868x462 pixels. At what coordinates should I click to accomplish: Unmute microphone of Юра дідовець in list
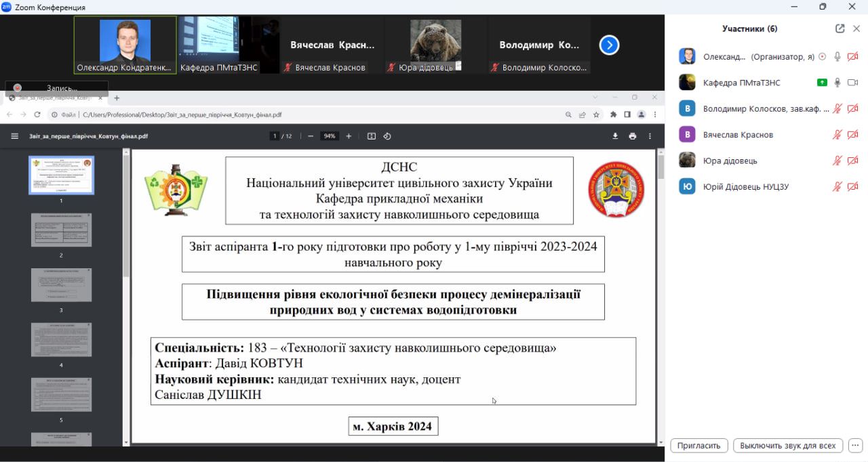pos(837,161)
